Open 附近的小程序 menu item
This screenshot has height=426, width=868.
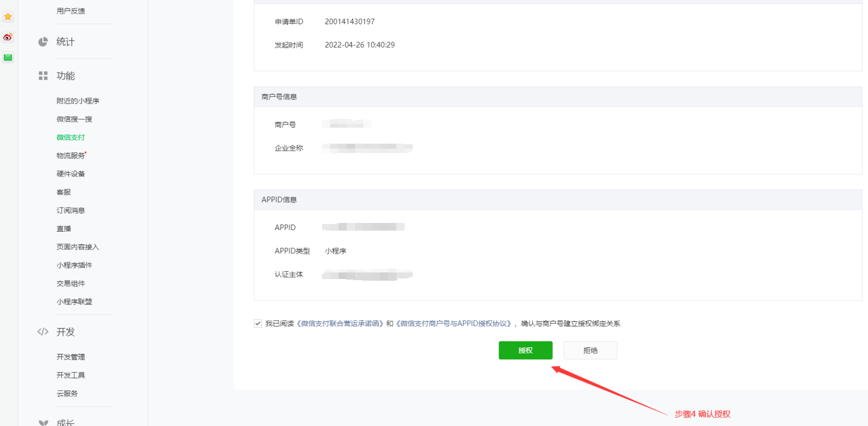pos(78,101)
